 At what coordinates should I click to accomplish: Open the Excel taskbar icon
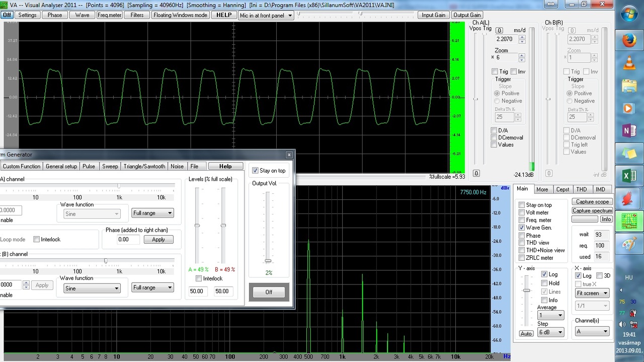click(x=629, y=176)
